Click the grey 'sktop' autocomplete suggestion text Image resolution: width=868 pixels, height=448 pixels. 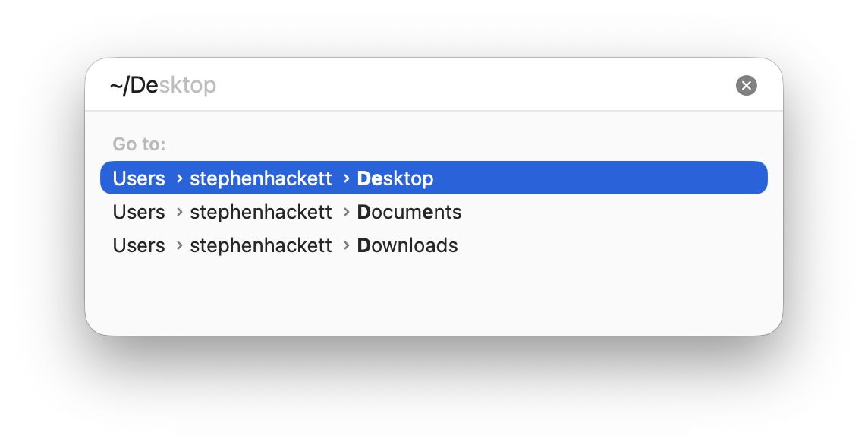point(187,86)
